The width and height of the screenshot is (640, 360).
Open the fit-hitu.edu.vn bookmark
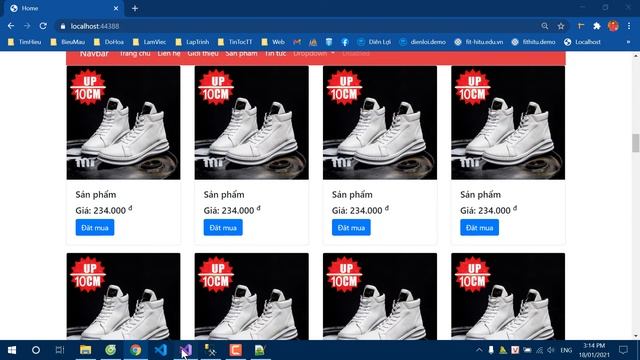coord(479,42)
